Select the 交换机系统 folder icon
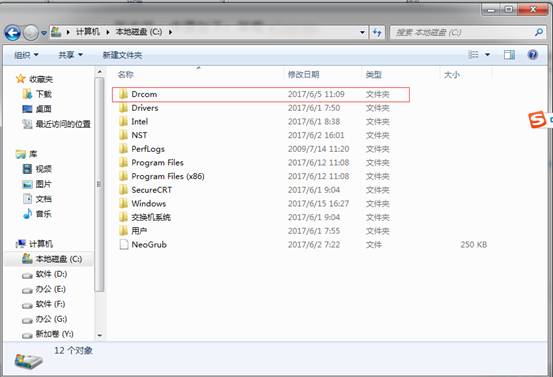This screenshot has width=553, height=377. (123, 217)
